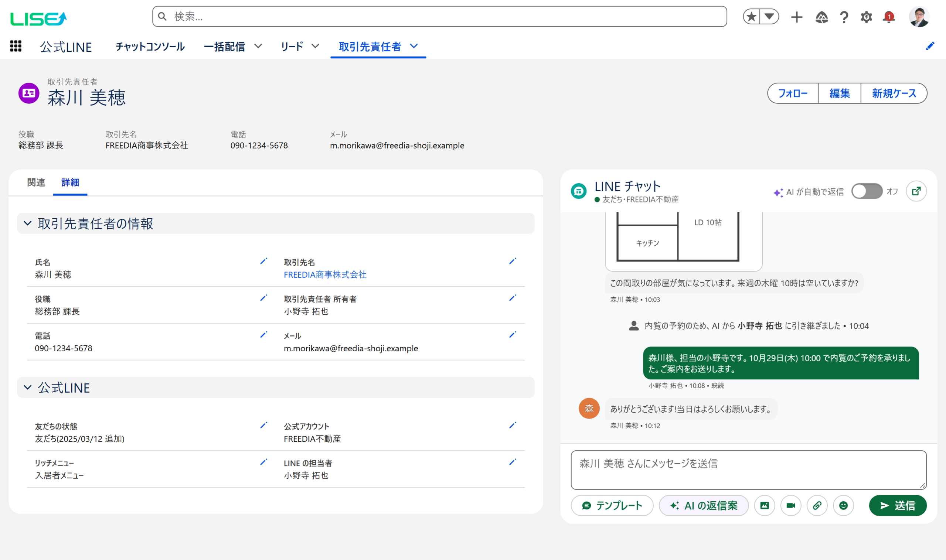Open the favorites list dropdown arrow
The image size is (946, 560).
(x=769, y=17)
